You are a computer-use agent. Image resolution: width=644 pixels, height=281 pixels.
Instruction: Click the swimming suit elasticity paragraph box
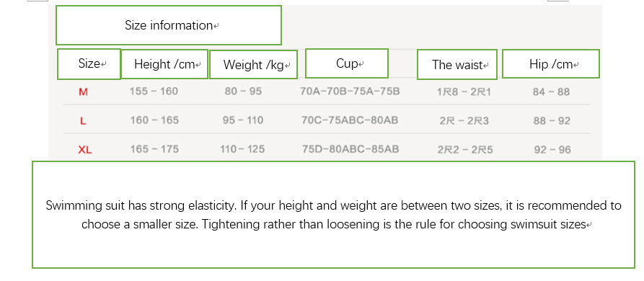tap(333, 215)
